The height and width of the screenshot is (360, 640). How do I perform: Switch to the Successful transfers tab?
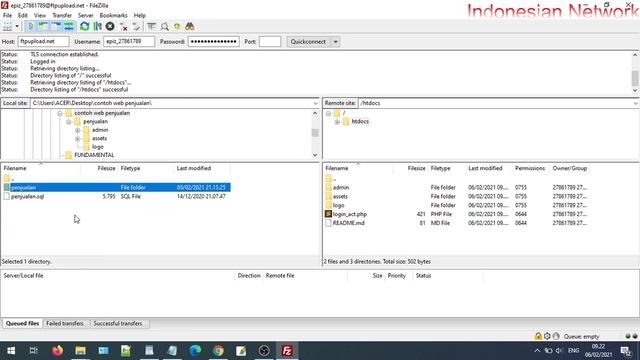(118, 323)
